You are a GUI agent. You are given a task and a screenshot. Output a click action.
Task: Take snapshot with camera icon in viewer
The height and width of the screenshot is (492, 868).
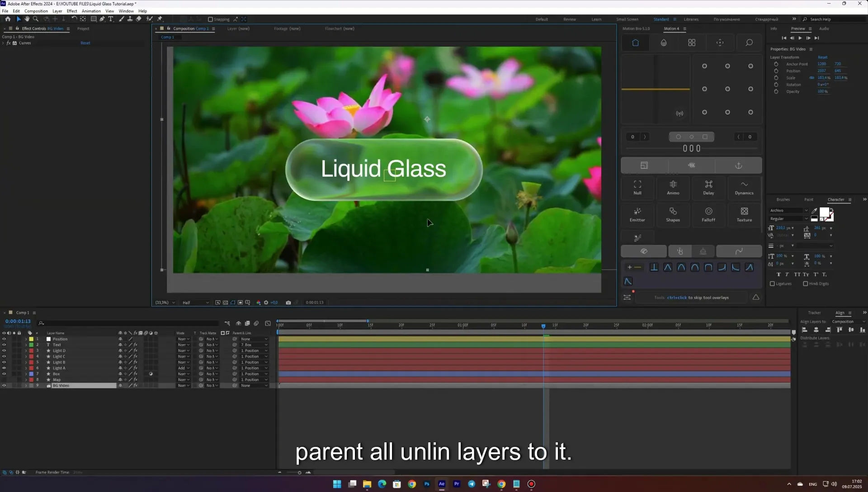288,303
